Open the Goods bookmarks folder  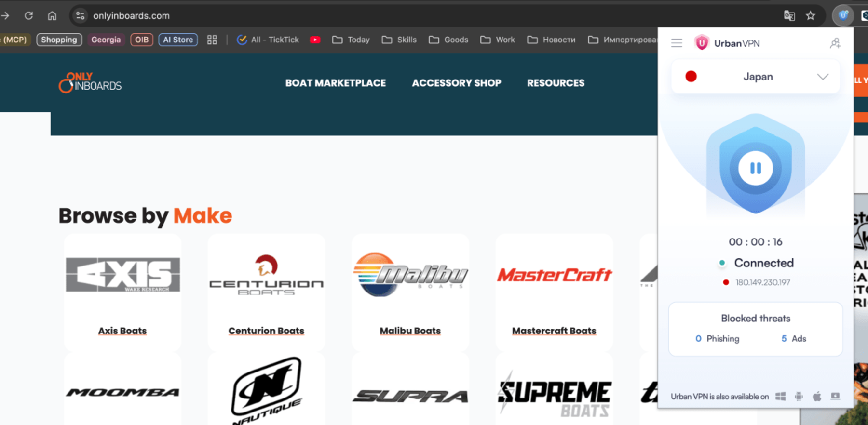pyautogui.click(x=448, y=40)
